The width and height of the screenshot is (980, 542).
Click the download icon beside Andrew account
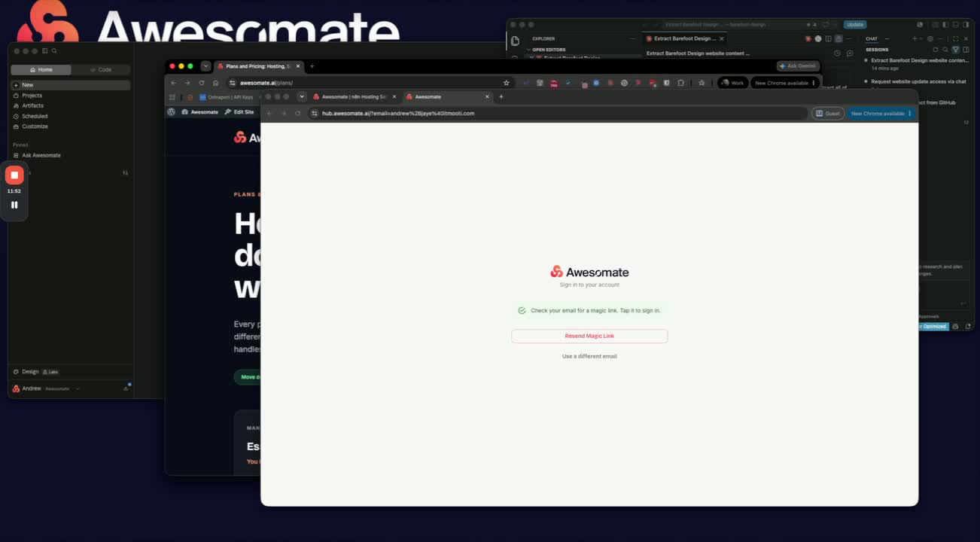126,388
